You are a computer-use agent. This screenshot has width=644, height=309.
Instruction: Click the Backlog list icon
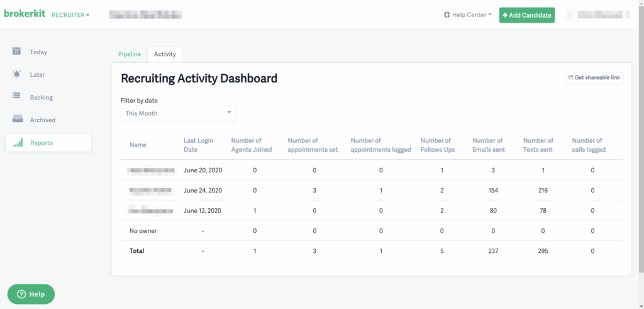16,96
